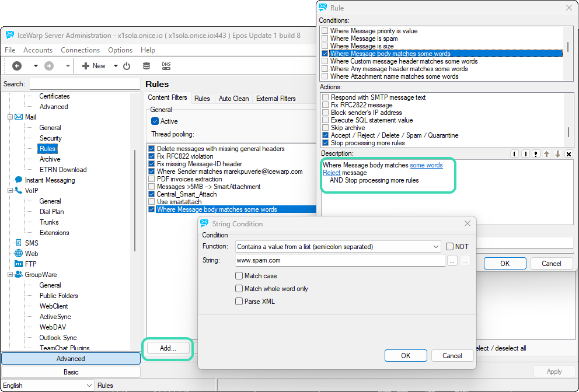The width and height of the screenshot is (579, 392).
Task: Click the String input field
Action: pyautogui.click(x=340, y=261)
